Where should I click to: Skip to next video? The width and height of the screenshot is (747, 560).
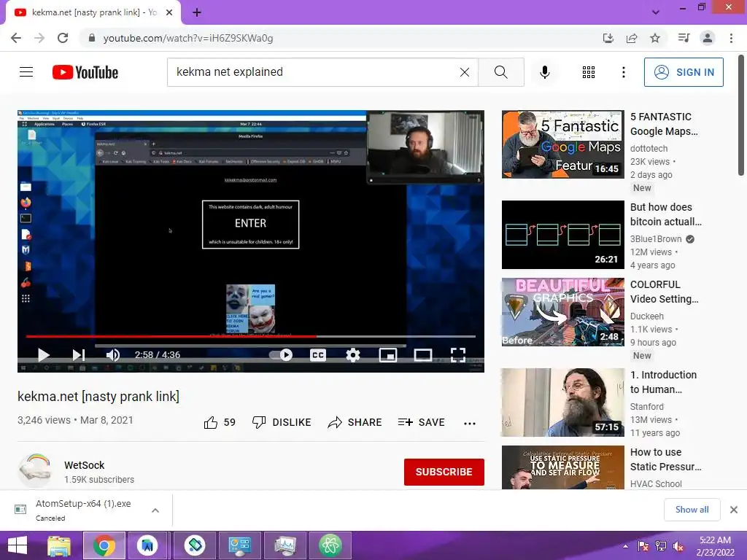(79, 355)
